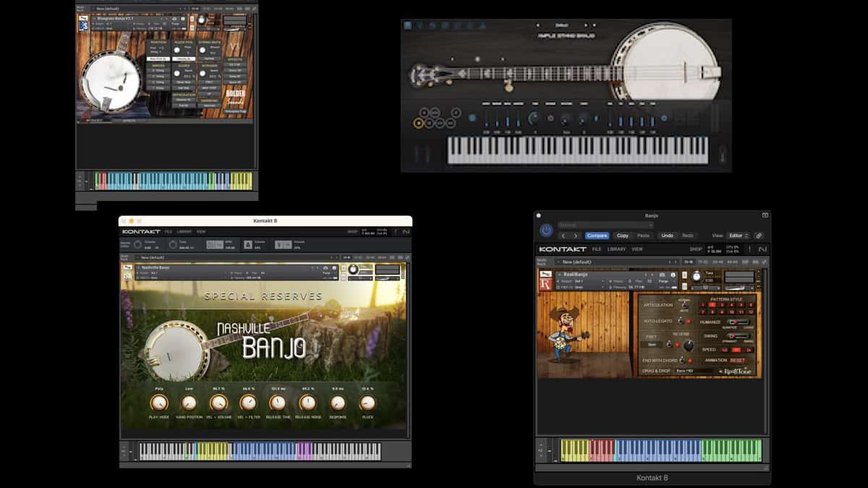Open SHOP in RealiBanjo Kontakt header
Viewport: 868px width, 488px height.
tap(696, 249)
